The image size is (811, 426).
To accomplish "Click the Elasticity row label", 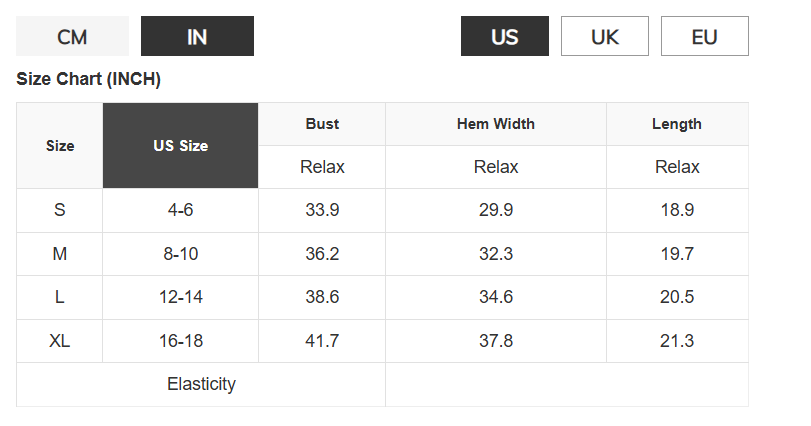I will tap(201, 384).
